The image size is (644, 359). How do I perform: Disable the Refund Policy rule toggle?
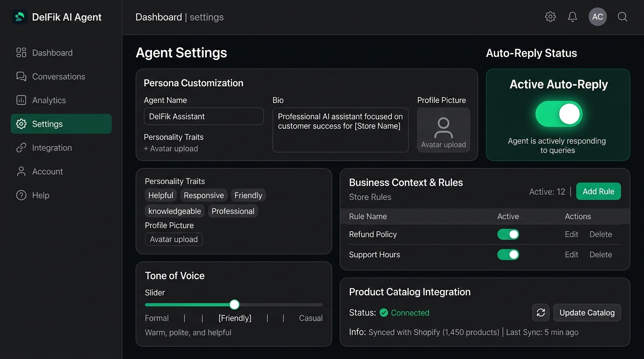tap(508, 234)
